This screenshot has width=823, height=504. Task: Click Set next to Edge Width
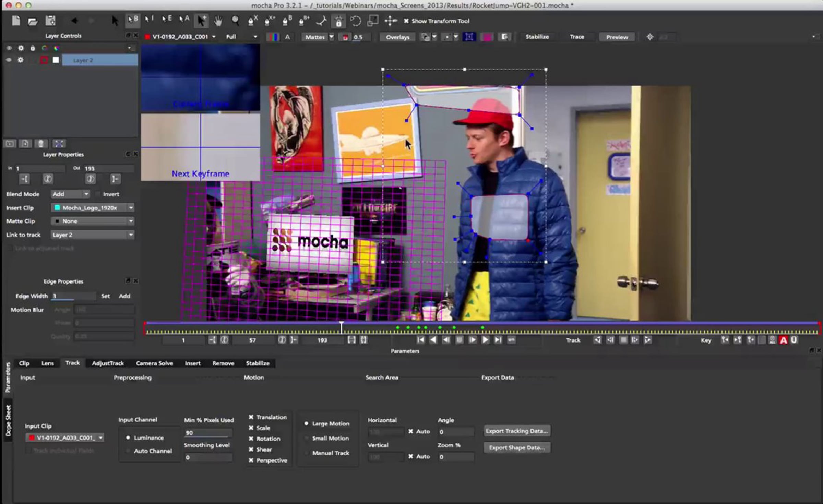pos(105,296)
